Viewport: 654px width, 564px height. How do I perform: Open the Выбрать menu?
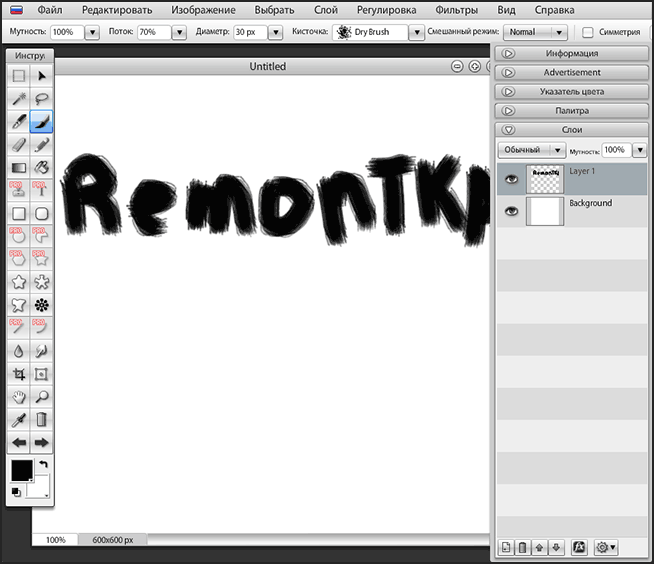point(274,10)
